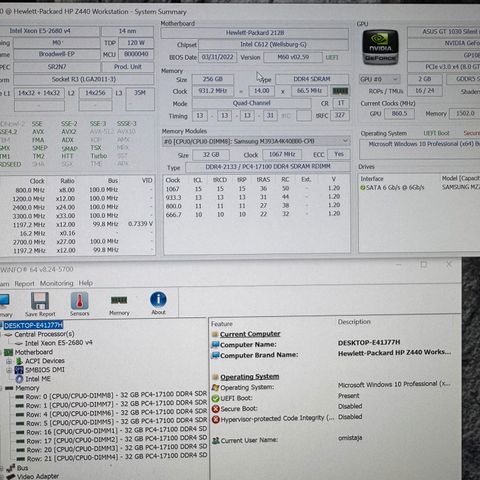Click the Operating System row icon
Viewport: 480px width, 480px height.
216,388
